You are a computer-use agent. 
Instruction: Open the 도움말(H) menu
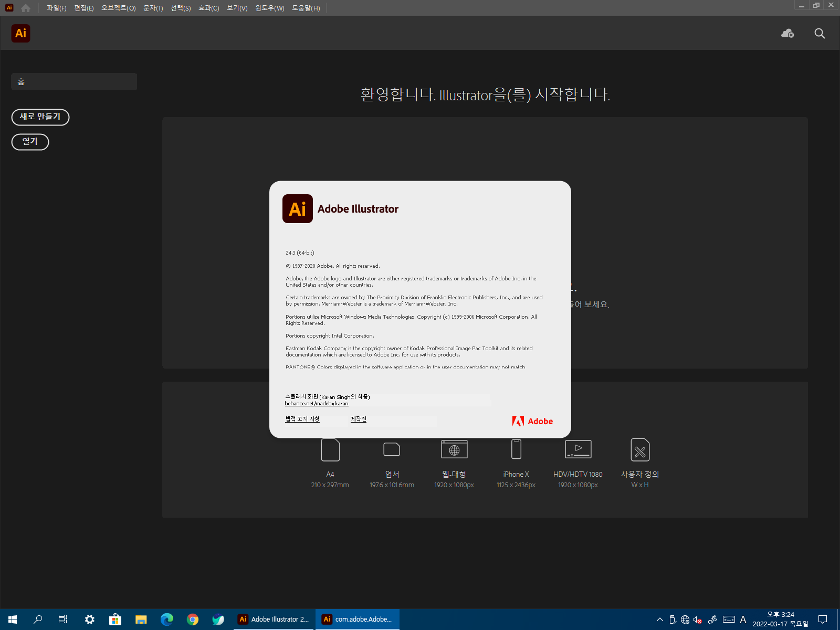(306, 8)
